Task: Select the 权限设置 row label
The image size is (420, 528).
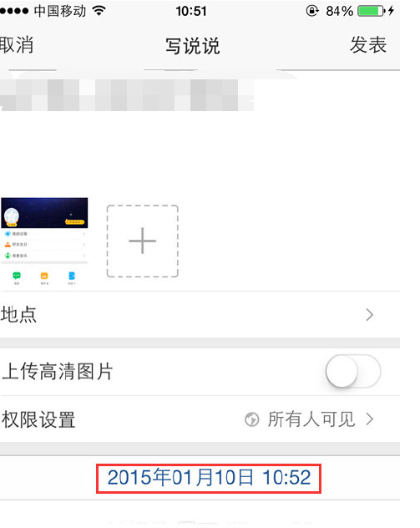Action: (38, 419)
